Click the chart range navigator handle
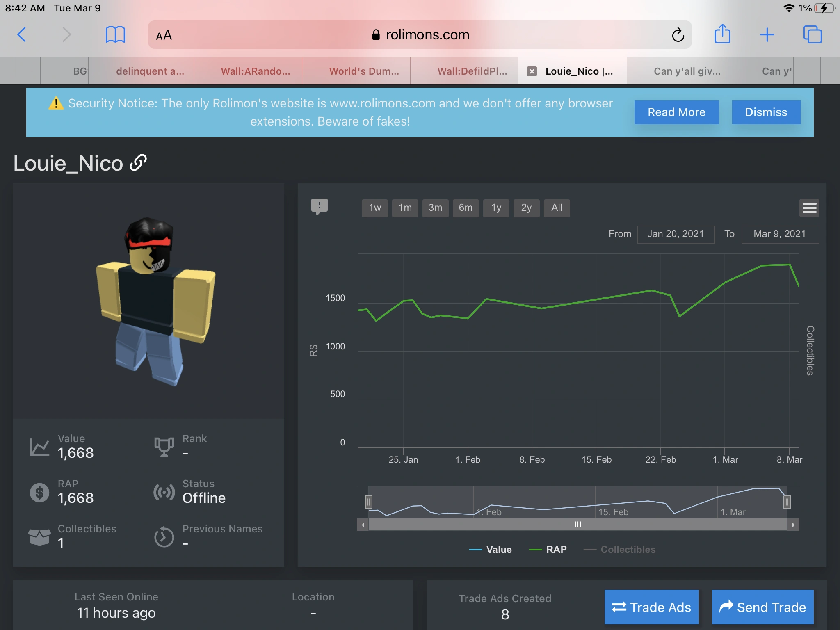 pyautogui.click(x=369, y=501)
